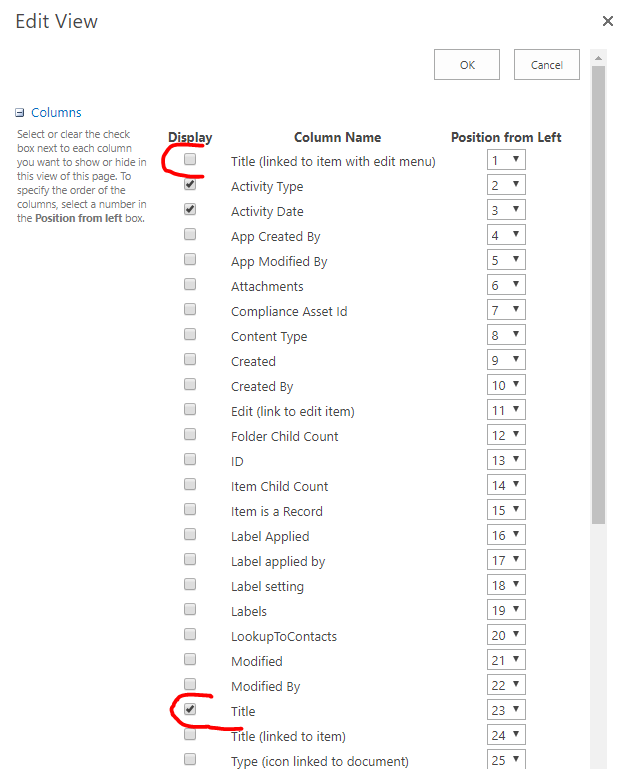Check the Modified column checkbox
622x769 pixels.
pos(190,660)
